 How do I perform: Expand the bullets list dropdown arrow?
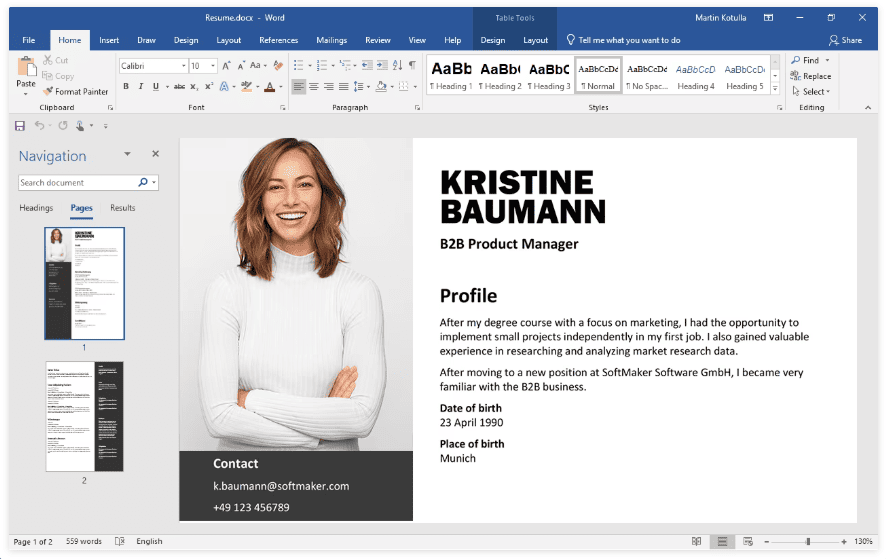tap(310, 66)
